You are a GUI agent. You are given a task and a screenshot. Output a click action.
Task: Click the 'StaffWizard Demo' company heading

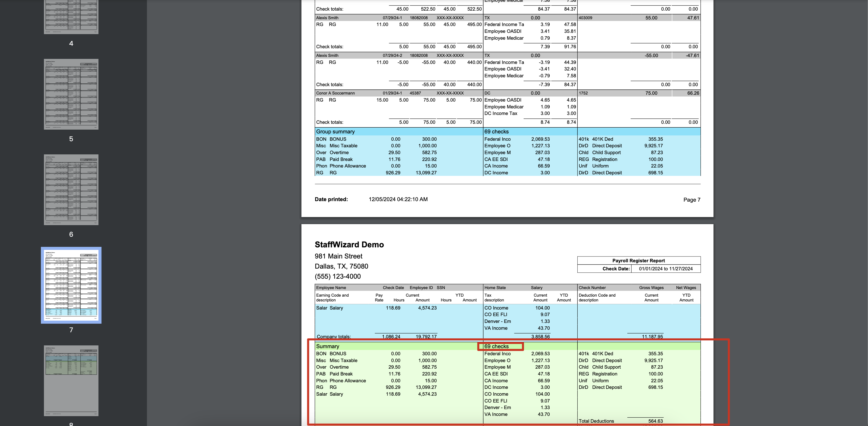[349, 245]
